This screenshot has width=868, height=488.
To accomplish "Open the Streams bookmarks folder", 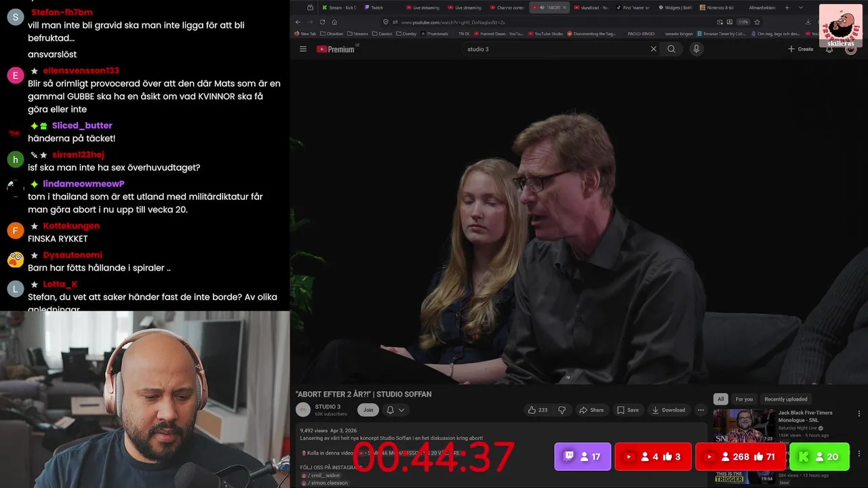I will 357,33.
